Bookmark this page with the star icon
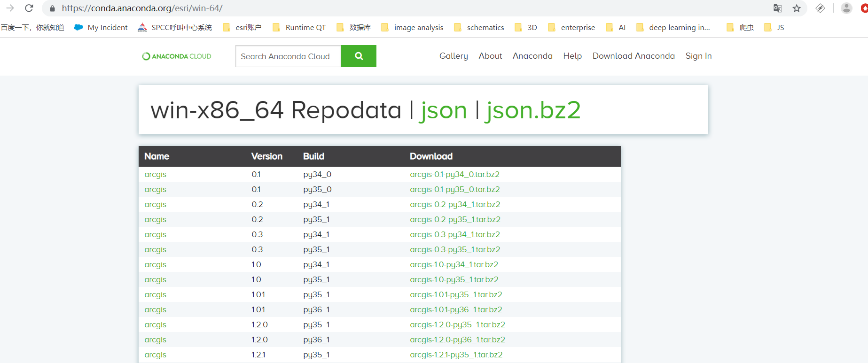868x363 pixels. [x=797, y=8]
